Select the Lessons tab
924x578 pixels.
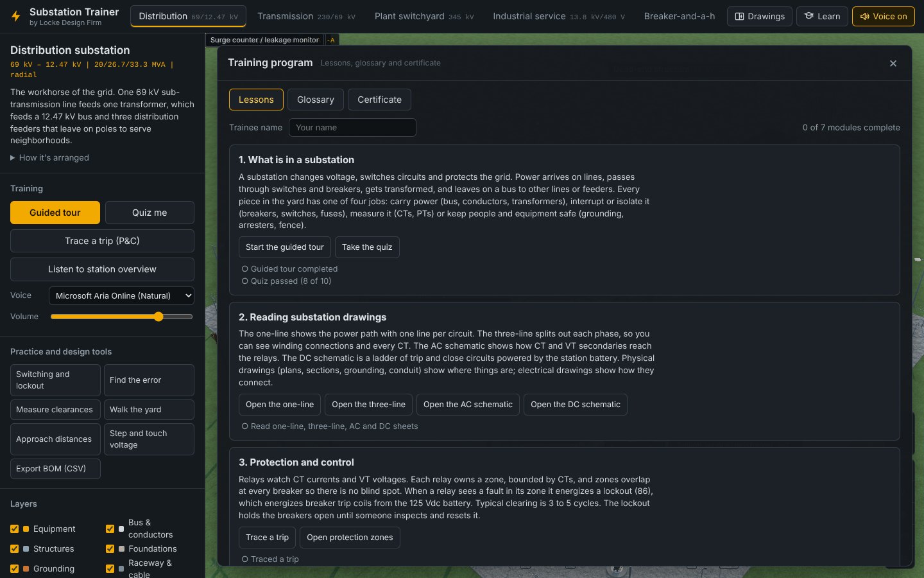[256, 100]
